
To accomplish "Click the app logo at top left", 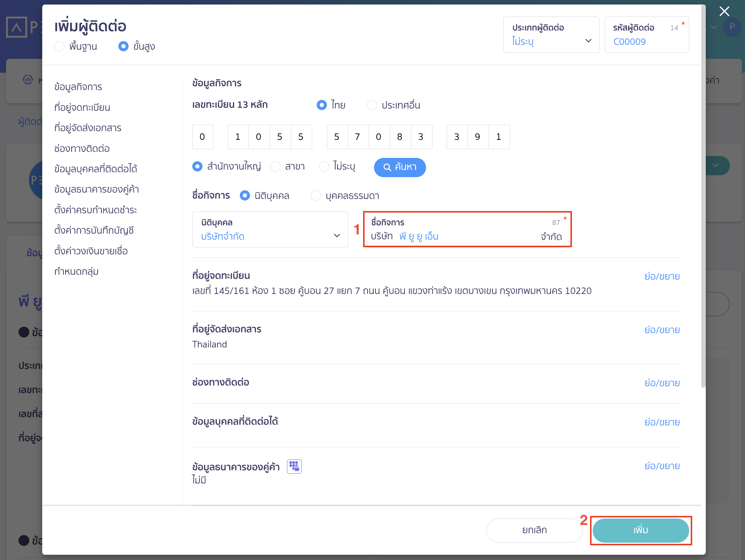I will point(17,27).
